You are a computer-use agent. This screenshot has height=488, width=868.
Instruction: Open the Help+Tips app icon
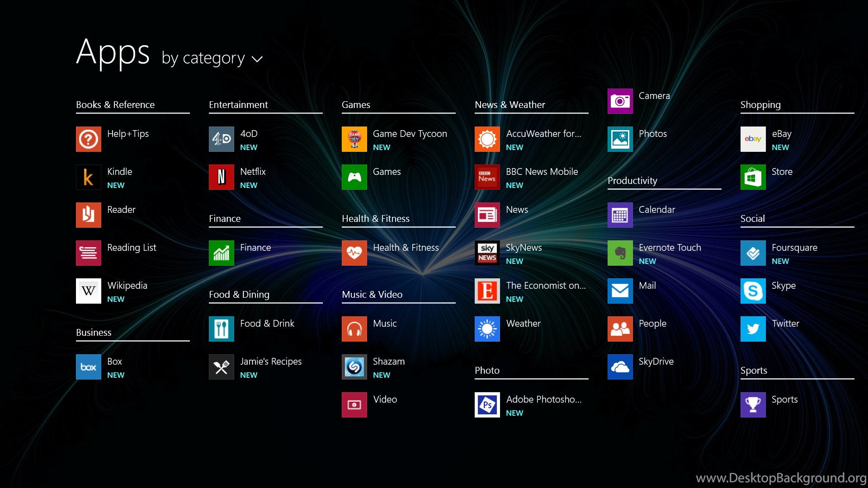89,139
